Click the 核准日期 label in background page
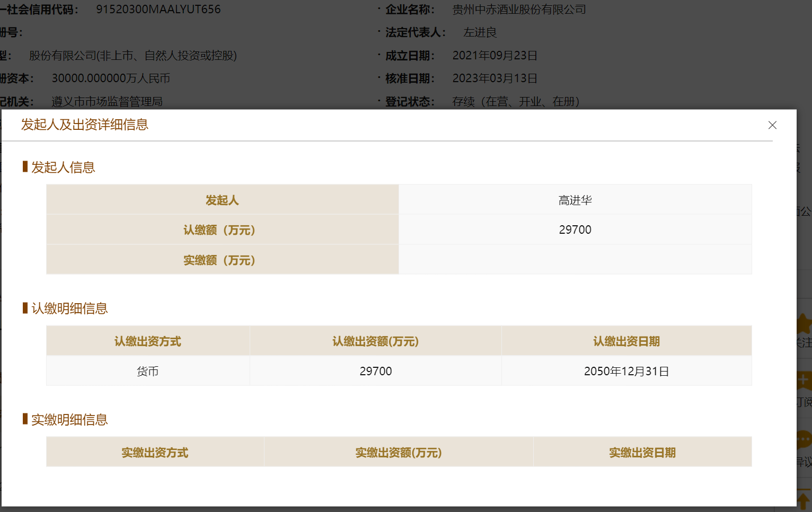Viewport: 812px width, 512px height. point(410,78)
